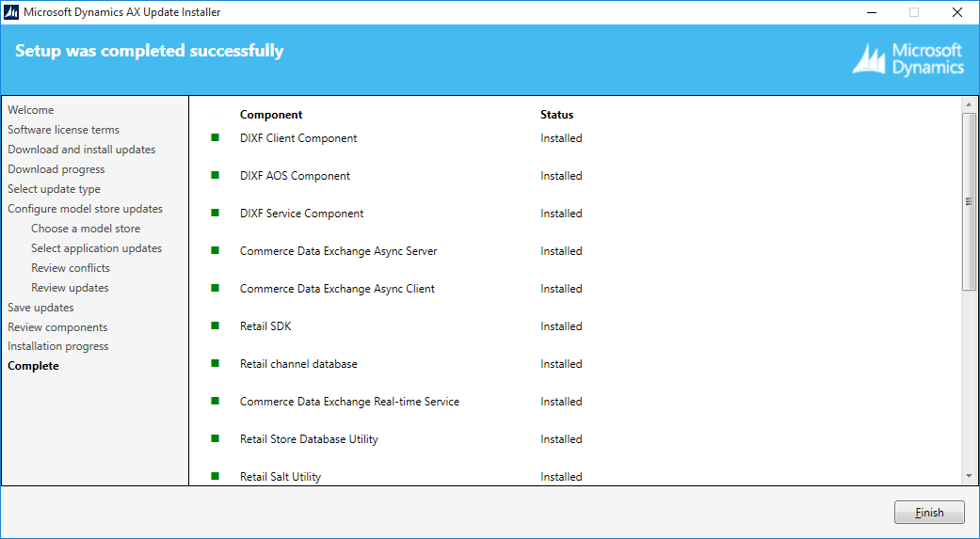
Task: Click green icon next to Retail Store Database Utility
Action: pyautogui.click(x=215, y=438)
